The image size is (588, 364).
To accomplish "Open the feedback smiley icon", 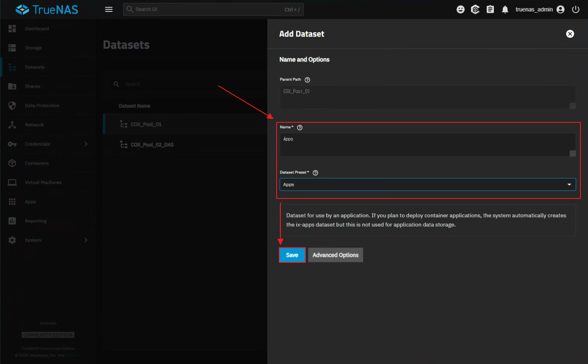I will (x=460, y=9).
